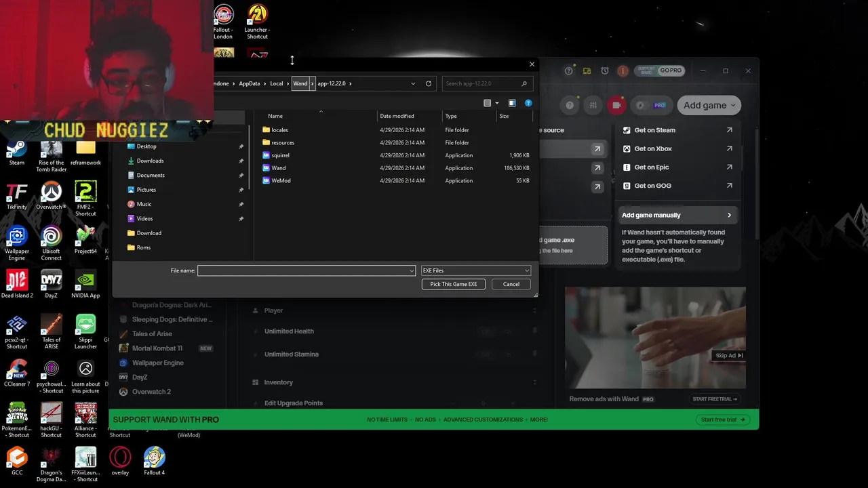The width and height of the screenshot is (868, 488).
Task: Open Roms folder in the navigation pane
Action: click(143, 247)
